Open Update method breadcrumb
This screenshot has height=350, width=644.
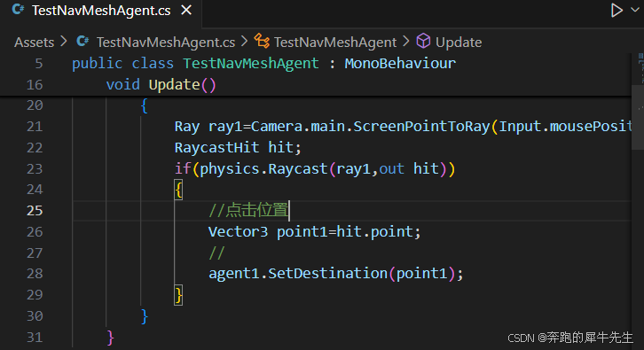(459, 43)
